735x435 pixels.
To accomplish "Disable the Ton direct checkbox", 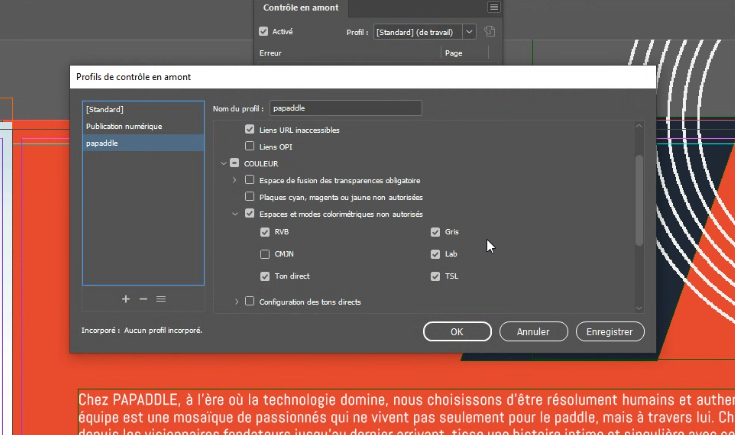I will click(x=265, y=276).
